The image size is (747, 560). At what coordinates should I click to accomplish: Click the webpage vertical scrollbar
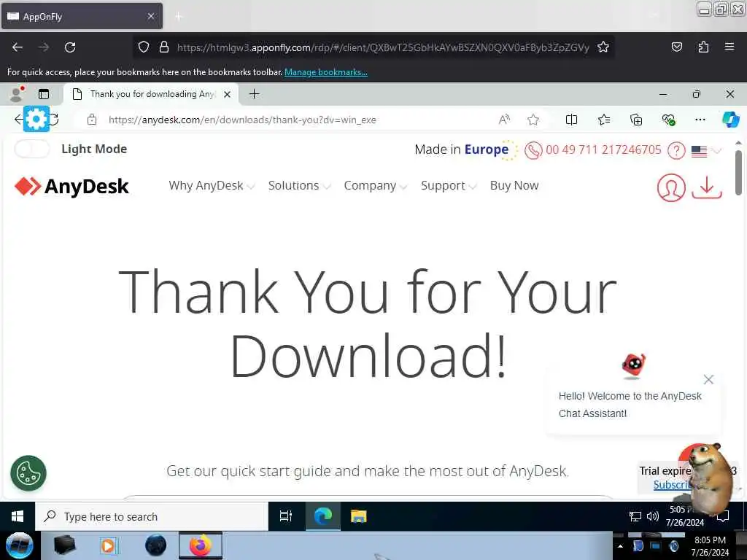coord(738,172)
